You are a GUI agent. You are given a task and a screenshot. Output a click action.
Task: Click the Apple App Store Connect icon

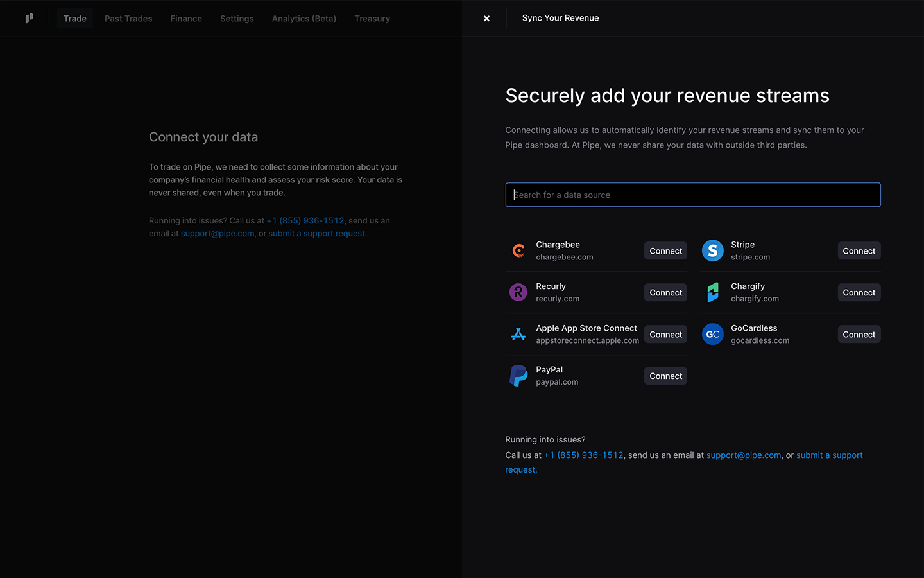(518, 334)
